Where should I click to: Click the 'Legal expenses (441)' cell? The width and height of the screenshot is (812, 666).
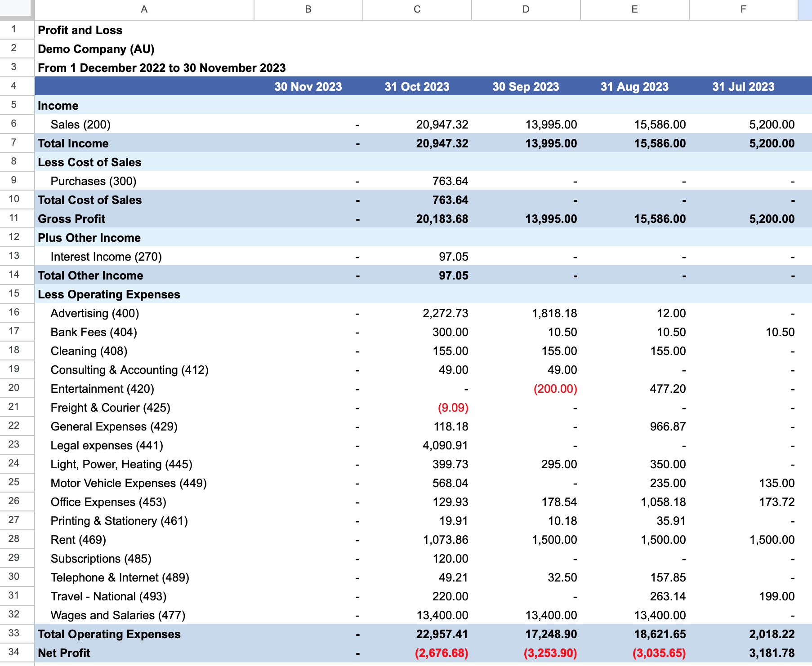144,445
